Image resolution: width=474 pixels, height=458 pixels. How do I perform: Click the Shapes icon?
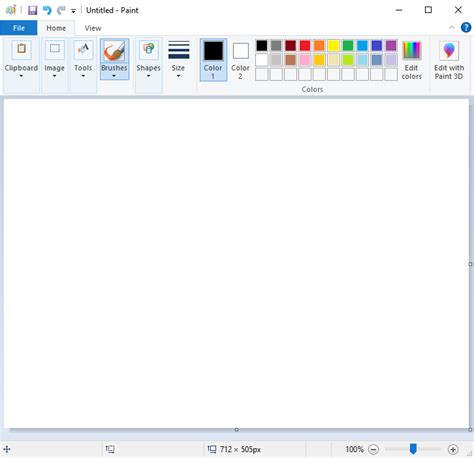click(x=149, y=49)
